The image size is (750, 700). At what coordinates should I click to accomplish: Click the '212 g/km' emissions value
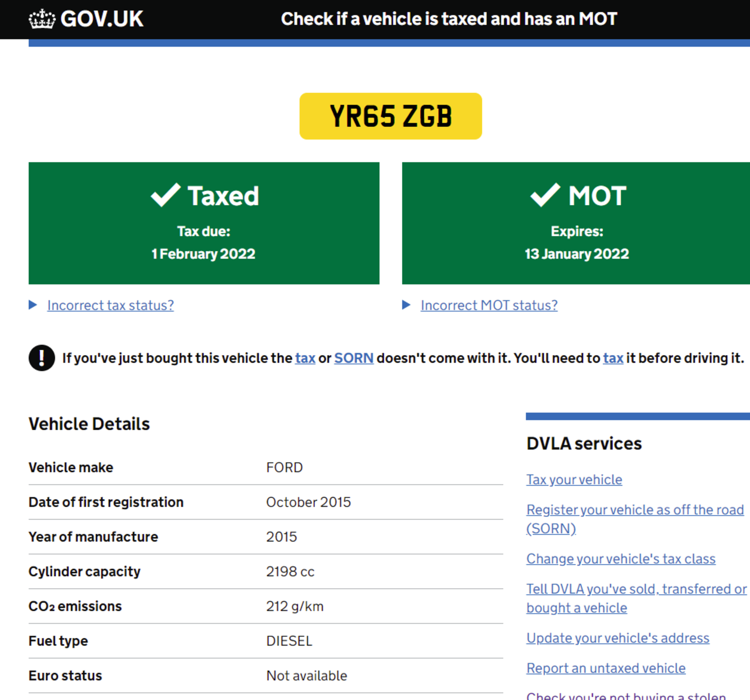point(295,606)
